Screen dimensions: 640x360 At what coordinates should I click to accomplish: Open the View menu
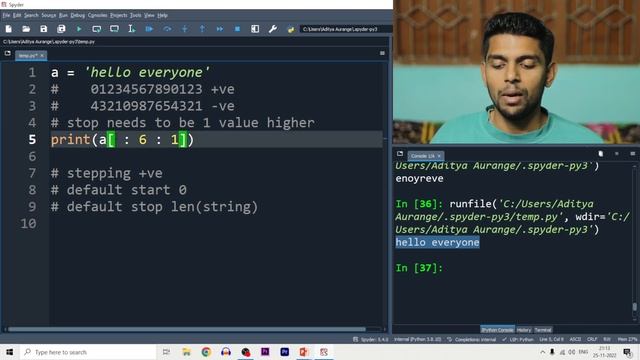[x=149, y=16]
